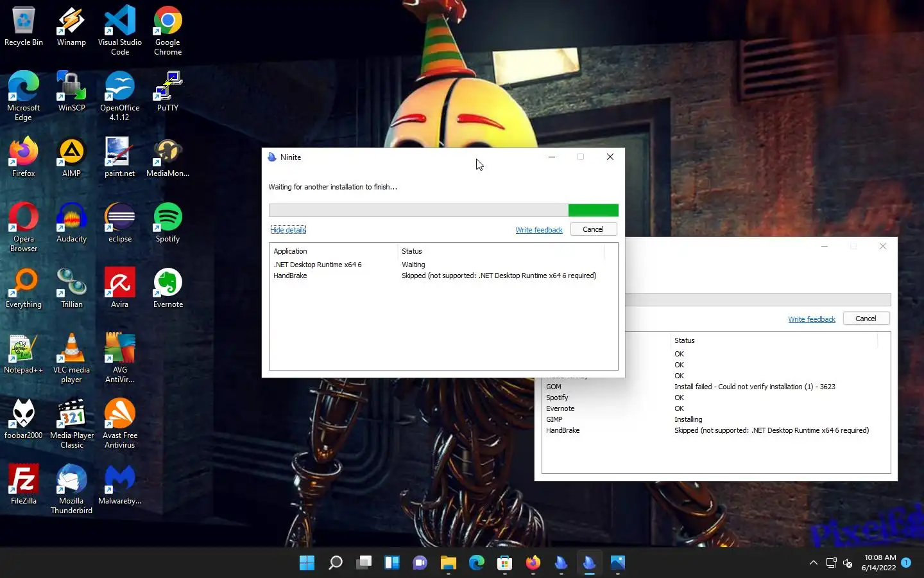
Task: Select the MediaMonkey desktop shortcut
Action: pos(167,157)
